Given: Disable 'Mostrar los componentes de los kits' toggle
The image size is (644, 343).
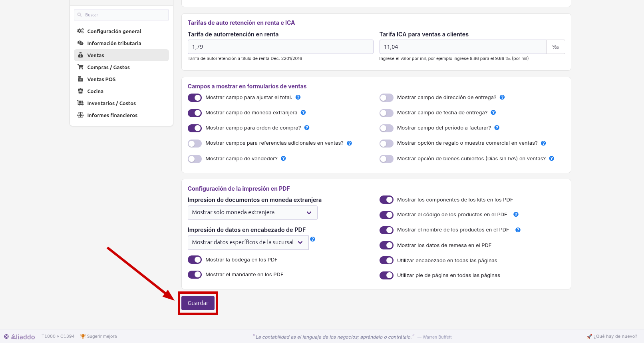Looking at the screenshot, I should click(x=387, y=200).
